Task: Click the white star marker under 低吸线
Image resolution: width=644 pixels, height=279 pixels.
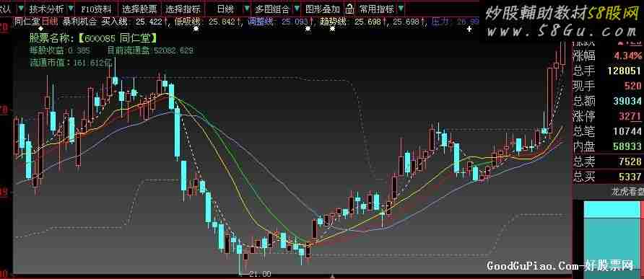Action: pyautogui.click(x=196, y=29)
